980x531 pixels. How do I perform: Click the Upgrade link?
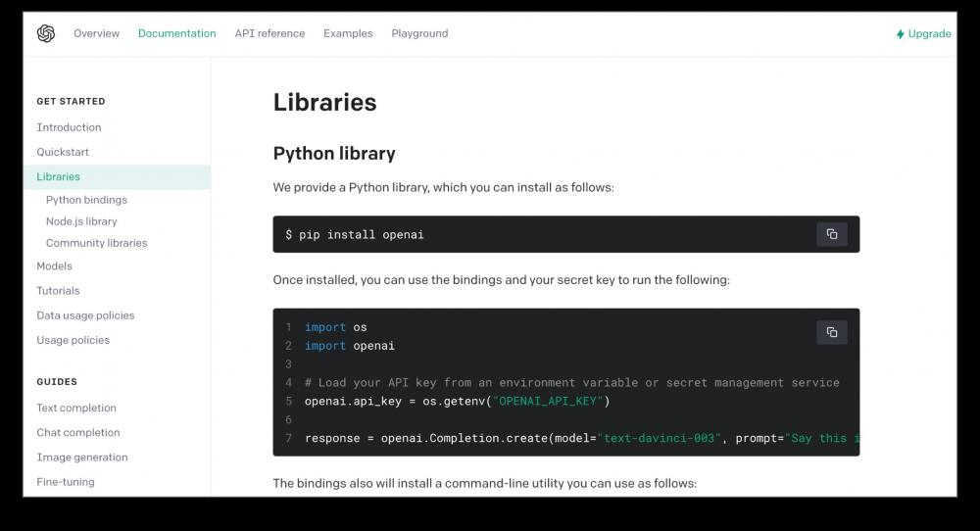(923, 33)
